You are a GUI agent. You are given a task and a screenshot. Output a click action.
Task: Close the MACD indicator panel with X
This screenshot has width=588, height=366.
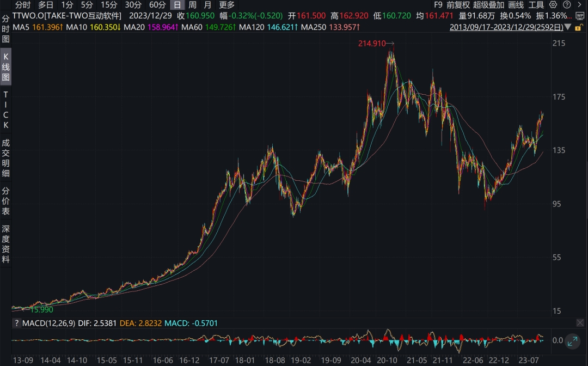click(x=580, y=322)
